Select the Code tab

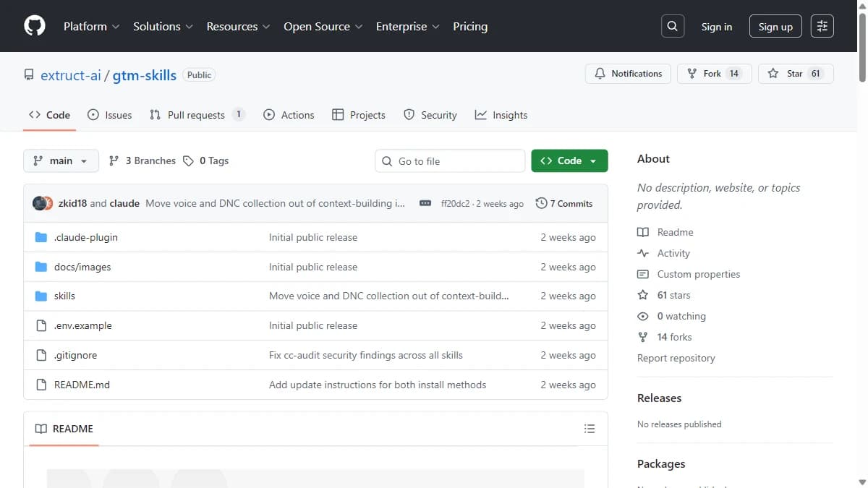click(49, 115)
